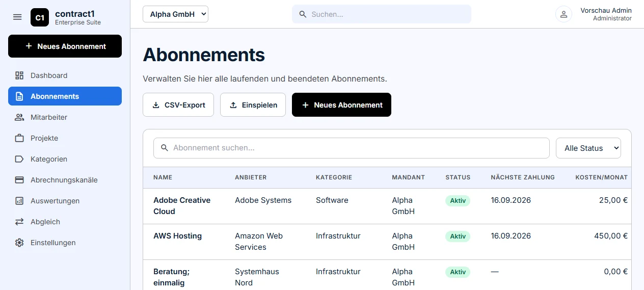The width and height of the screenshot is (644, 290).
Task: Open the Adobe Creative Cloud row
Action: (387, 206)
